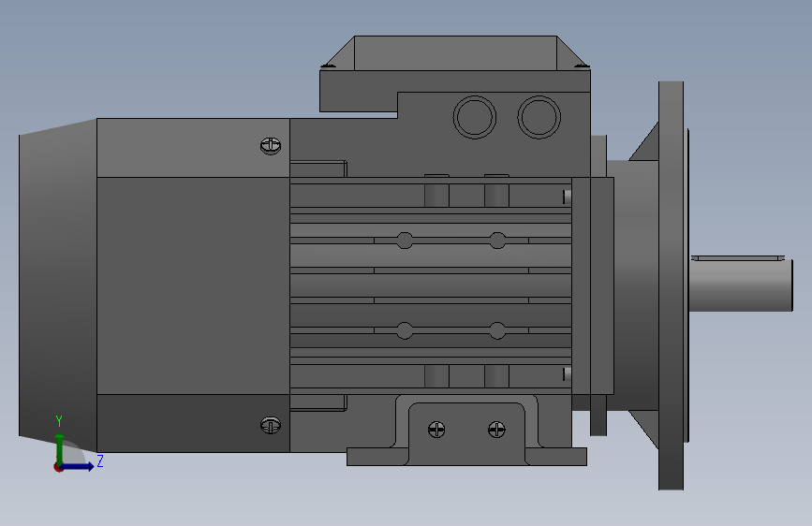
Task: Select the left cross-head screw on mounting foot
Action: (436, 430)
